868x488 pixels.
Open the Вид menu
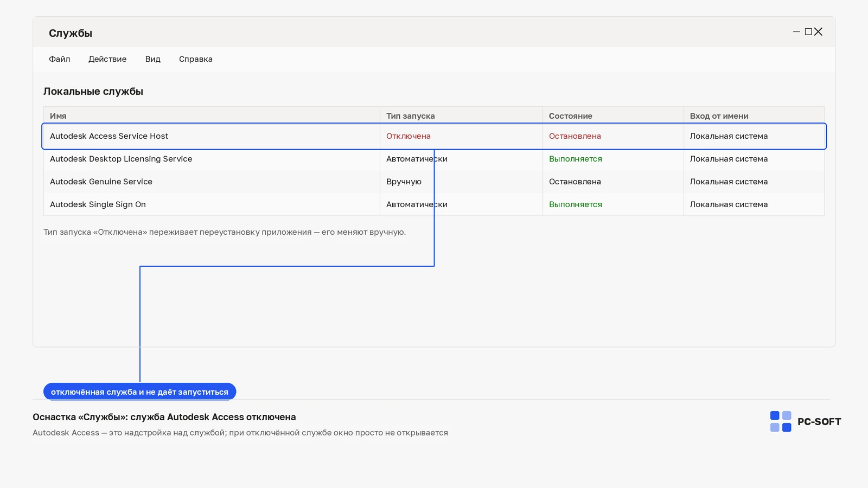[152, 59]
